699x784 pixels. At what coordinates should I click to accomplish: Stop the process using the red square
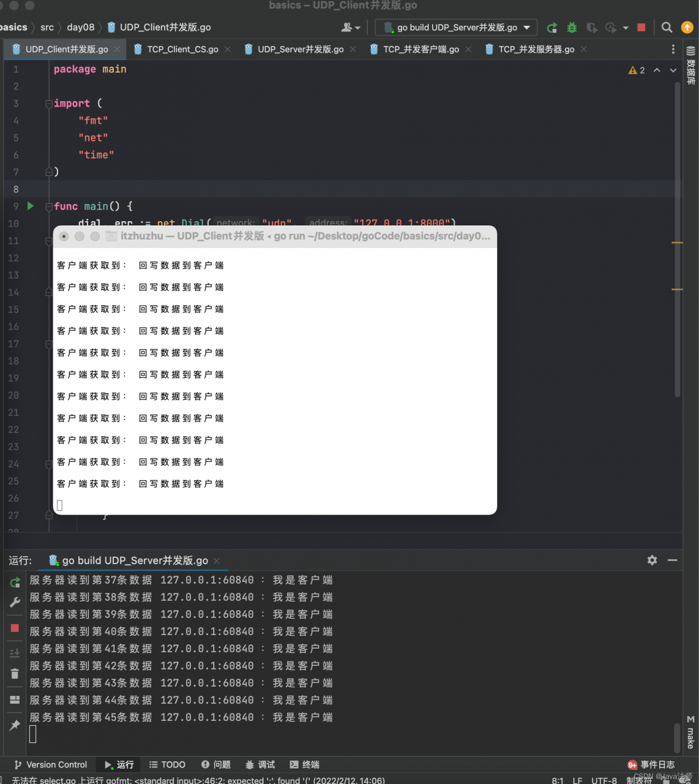[x=641, y=28]
